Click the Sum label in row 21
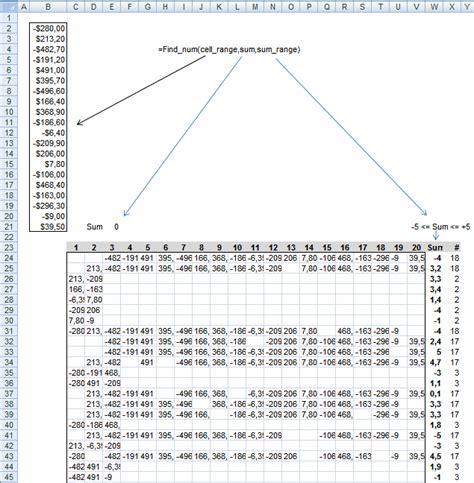 (x=94, y=227)
